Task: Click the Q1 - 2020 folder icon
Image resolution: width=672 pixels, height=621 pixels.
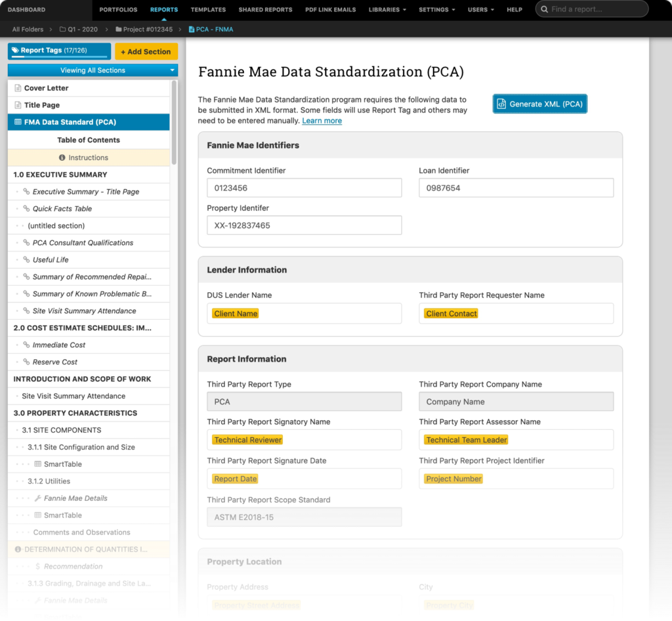Action: [62, 29]
